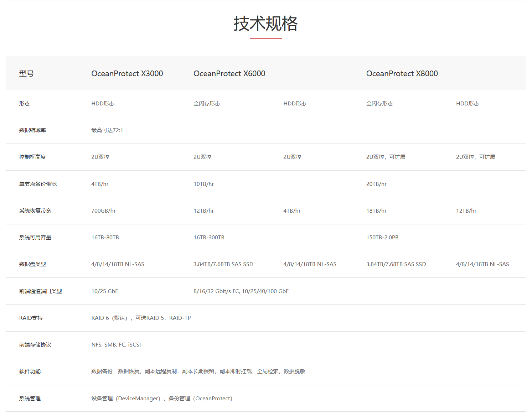Click the 系统恢复带宽 row label
Screen dimensions: 532x416
[x=35, y=211]
